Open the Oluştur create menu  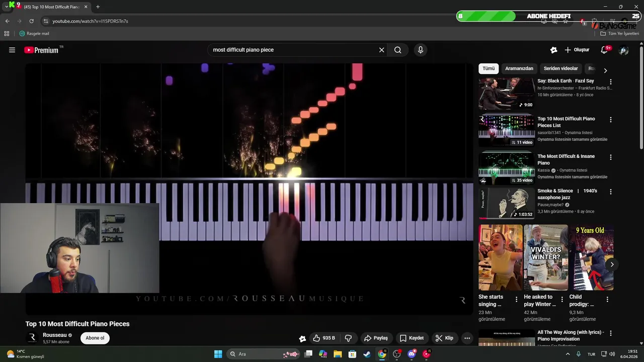pyautogui.click(x=577, y=50)
